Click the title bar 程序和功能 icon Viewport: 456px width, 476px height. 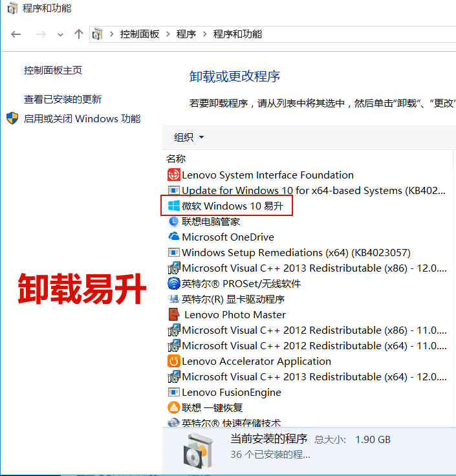click(12, 8)
